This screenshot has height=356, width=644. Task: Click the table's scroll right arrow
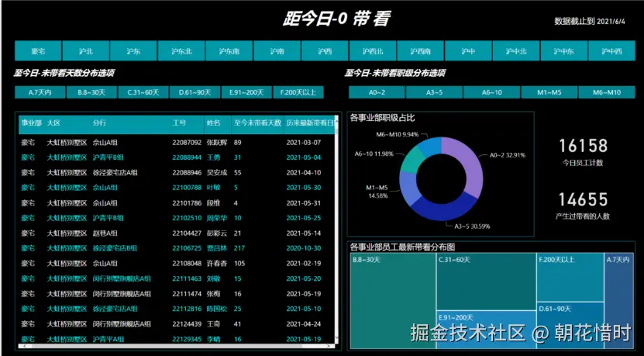(x=329, y=346)
